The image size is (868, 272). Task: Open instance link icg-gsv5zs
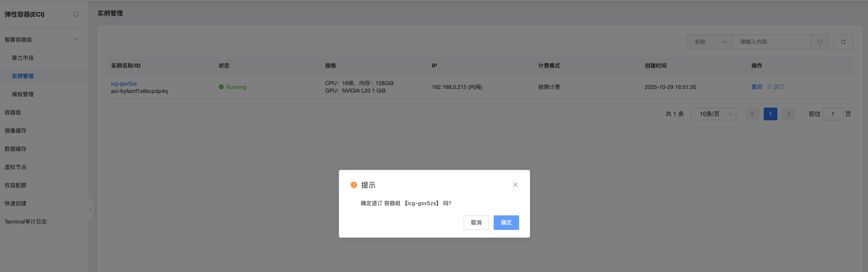(x=124, y=83)
